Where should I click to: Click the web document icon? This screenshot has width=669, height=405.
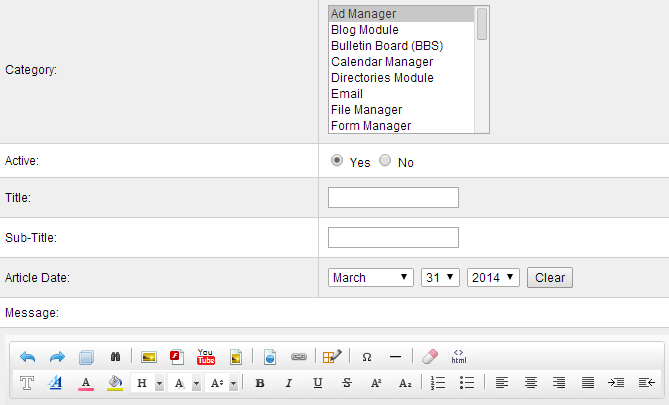(270, 357)
